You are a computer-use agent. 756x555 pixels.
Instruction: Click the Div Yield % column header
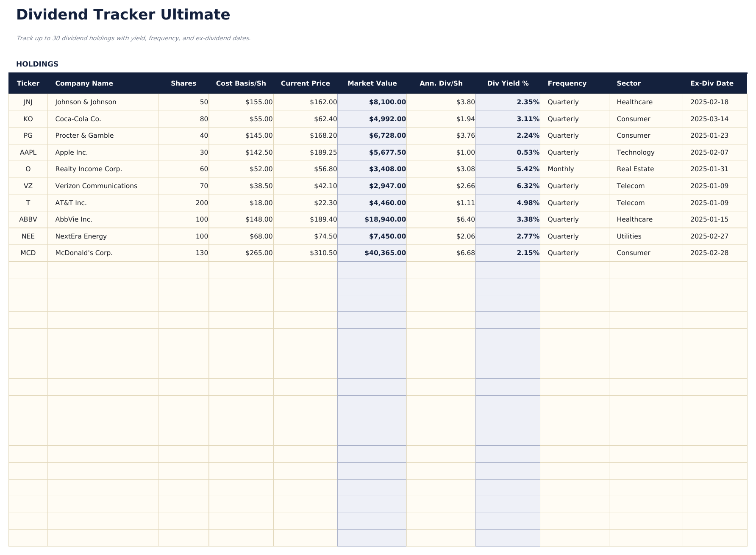508,83
